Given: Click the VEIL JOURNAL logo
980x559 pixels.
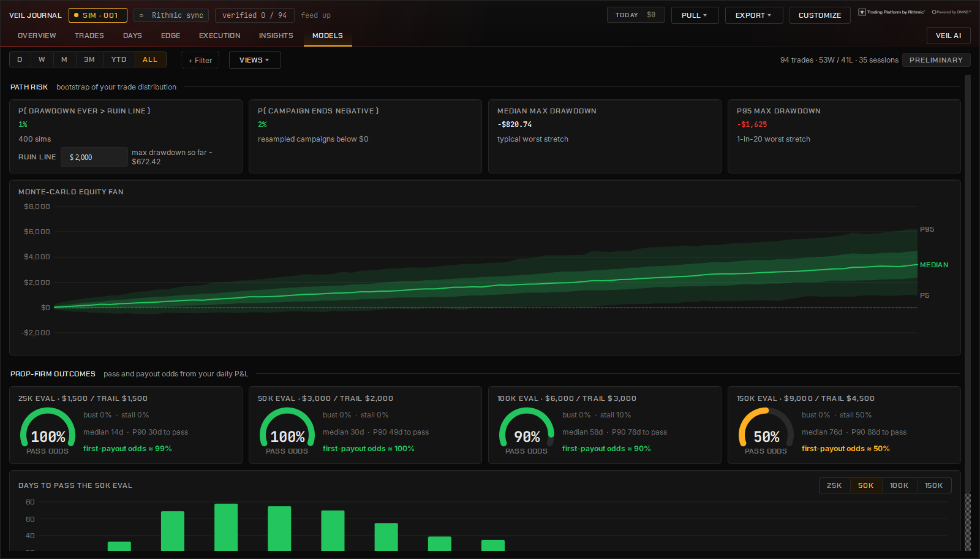Looking at the screenshot, I should 36,15.
